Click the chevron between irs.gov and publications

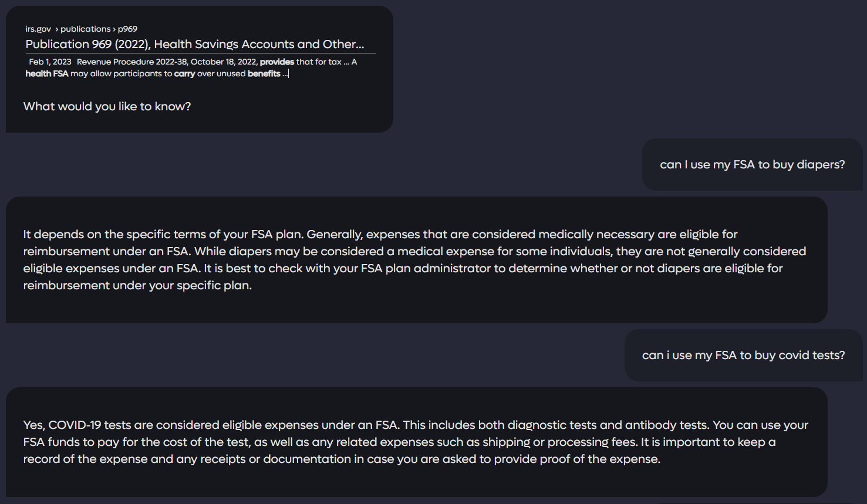click(x=56, y=28)
